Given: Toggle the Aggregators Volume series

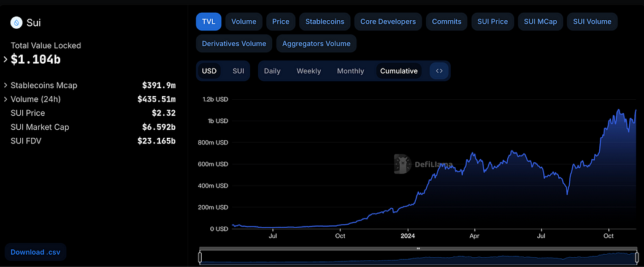Looking at the screenshot, I should pos(316,43).
